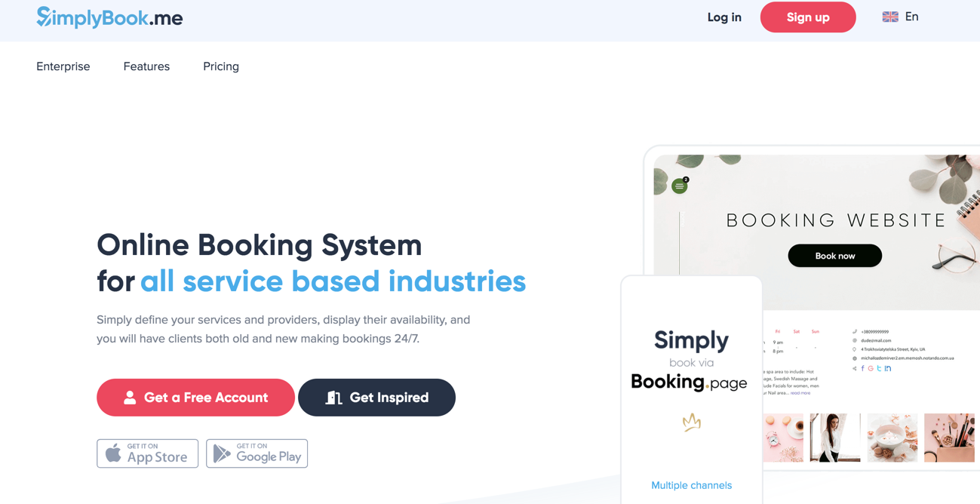Go to the Features menu item
Screen dimensions: 980x504
146,66
